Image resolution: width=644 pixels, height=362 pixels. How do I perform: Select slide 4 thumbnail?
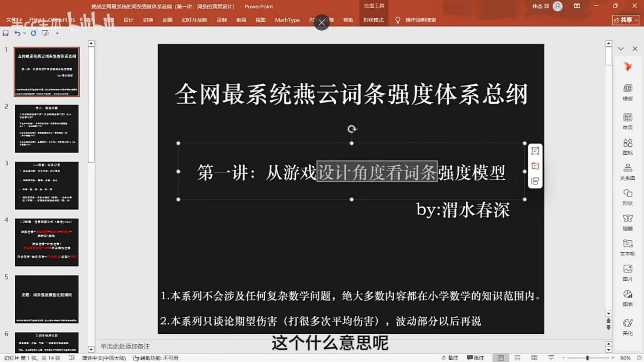[47, 242]
